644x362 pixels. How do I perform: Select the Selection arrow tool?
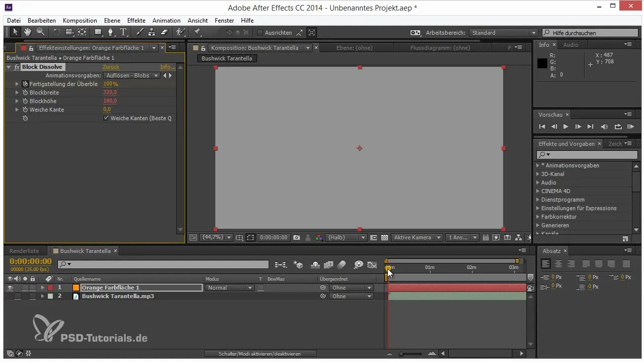[16, 32]
